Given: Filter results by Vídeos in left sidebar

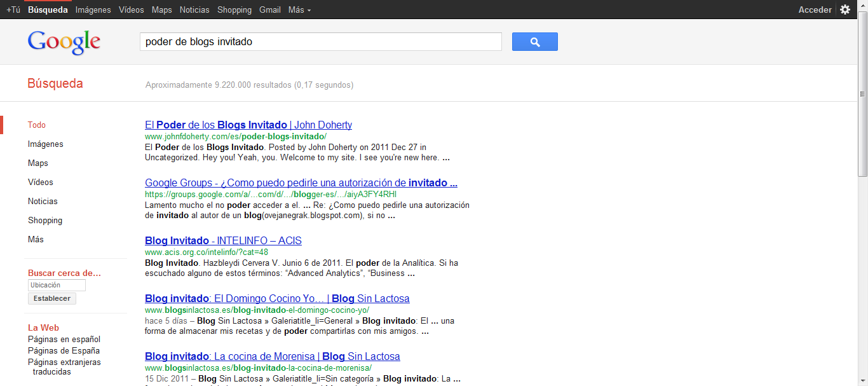Looking at the screenshot, I should [41, 183].
